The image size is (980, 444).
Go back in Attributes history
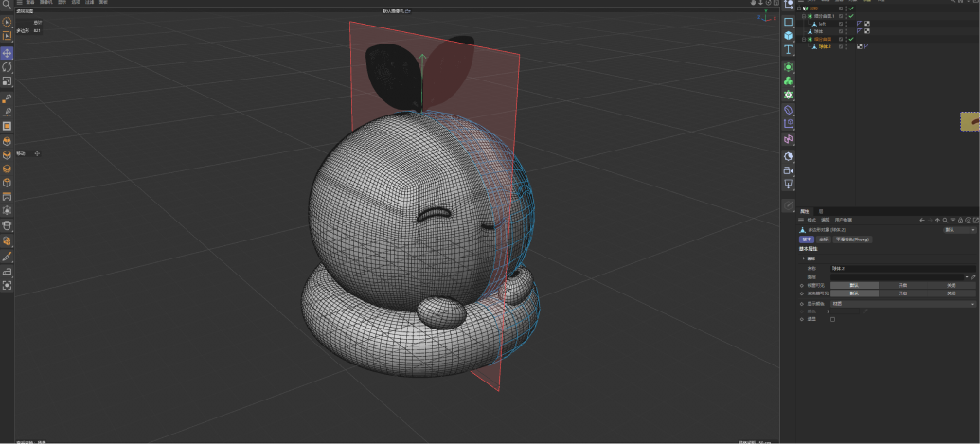click(x=922, y=221)
